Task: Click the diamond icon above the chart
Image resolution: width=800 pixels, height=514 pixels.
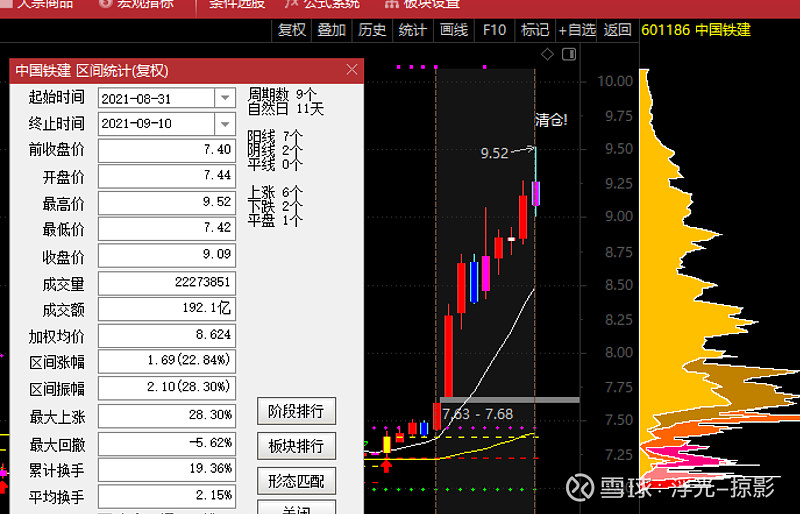Action: coord(547,54)
